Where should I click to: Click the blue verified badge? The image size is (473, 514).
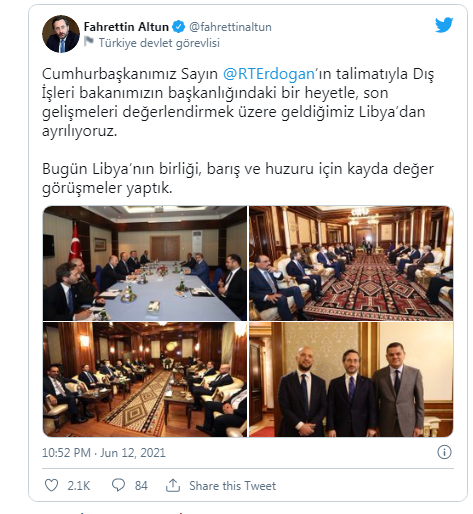(x=179, y=27)
